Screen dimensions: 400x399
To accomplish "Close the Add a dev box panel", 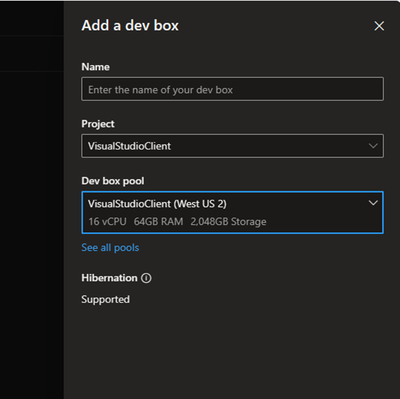I will tap(379, 26).
